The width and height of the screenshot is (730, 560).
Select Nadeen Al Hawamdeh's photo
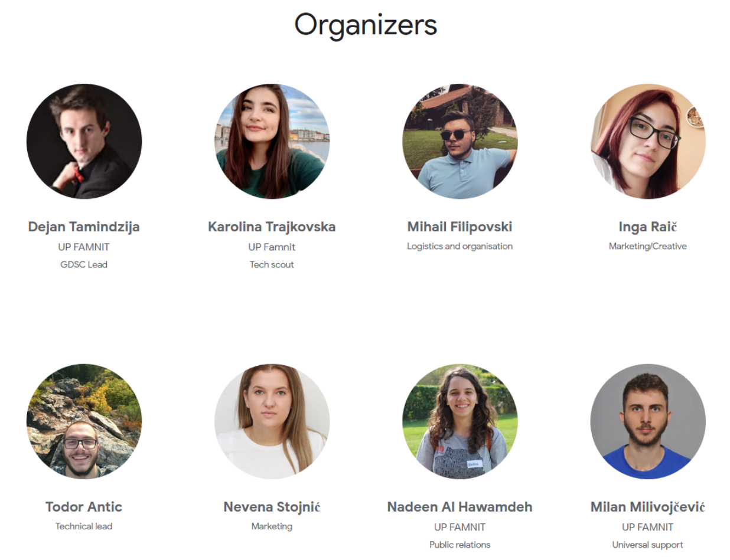pos(459,421)
